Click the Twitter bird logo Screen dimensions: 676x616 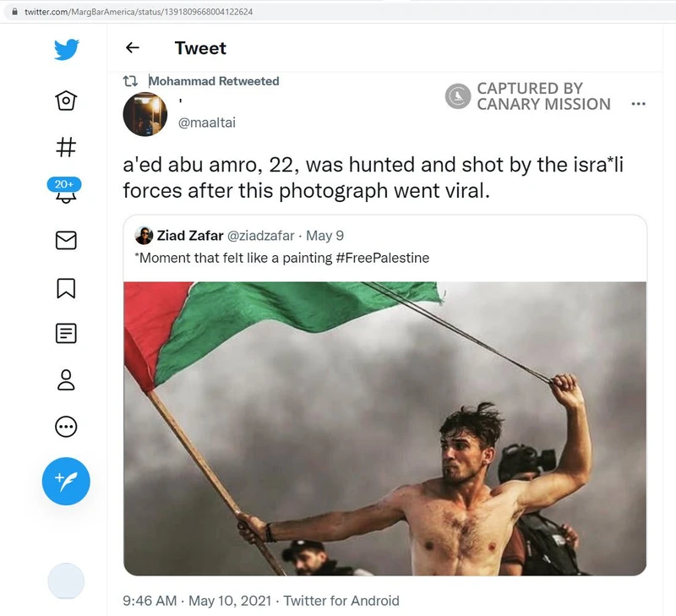click(65, 48)
